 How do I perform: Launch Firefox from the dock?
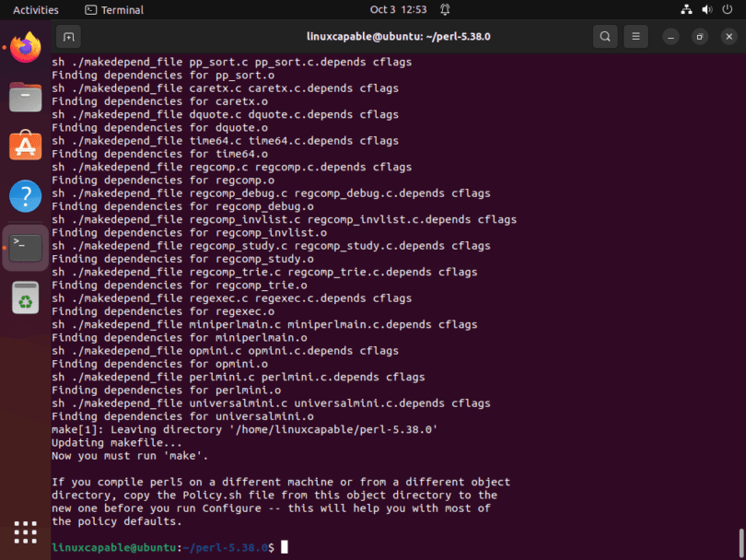[26, 47]
